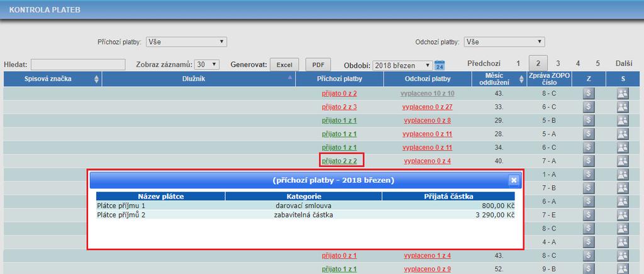The image size is (644, 274).
Task: Click dollar Z icon in the 4 - A row
Action: (589, 243)
